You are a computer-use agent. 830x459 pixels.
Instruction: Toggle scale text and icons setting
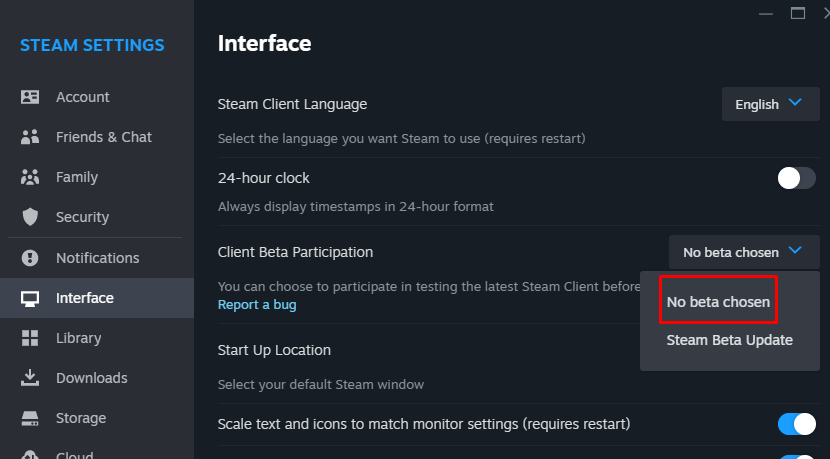click(x=796, y=424)
